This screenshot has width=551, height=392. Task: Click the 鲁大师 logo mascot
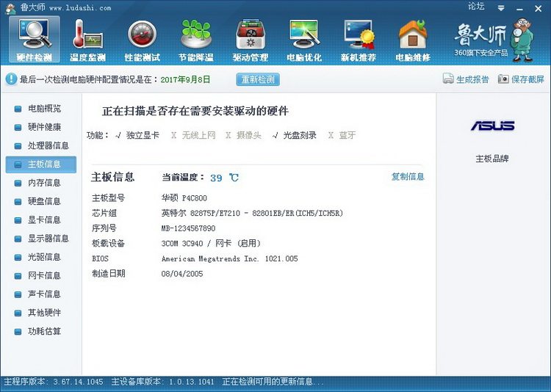pos(523,40)
